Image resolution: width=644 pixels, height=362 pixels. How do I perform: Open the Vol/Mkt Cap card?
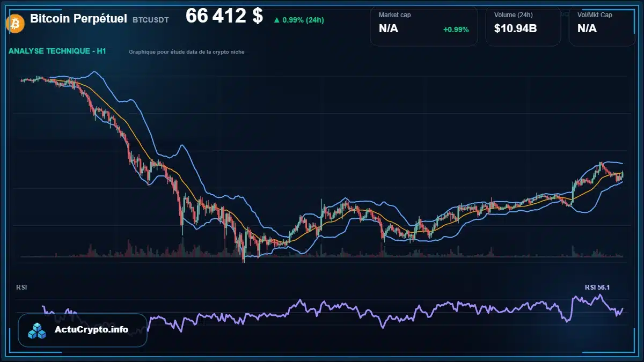602,26
